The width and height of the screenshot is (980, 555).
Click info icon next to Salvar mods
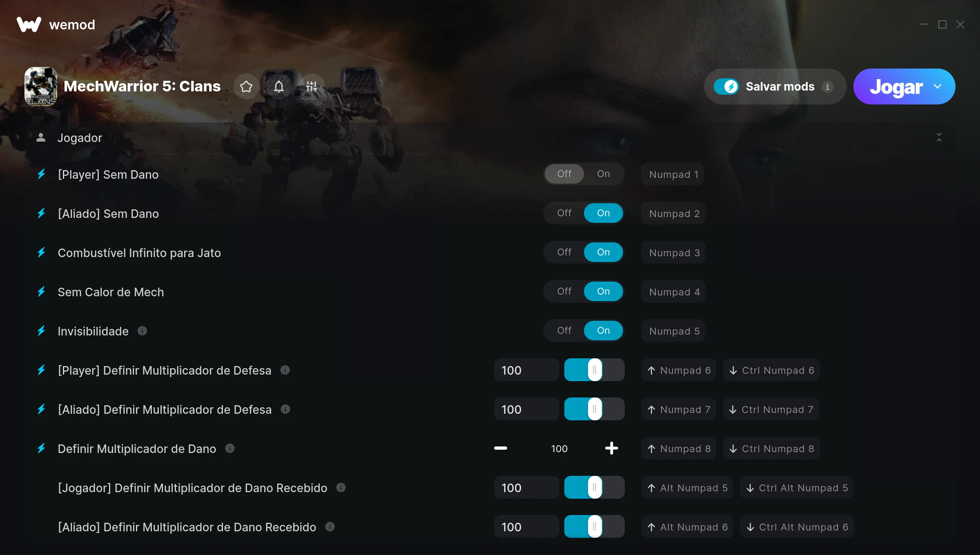(828, 87)
